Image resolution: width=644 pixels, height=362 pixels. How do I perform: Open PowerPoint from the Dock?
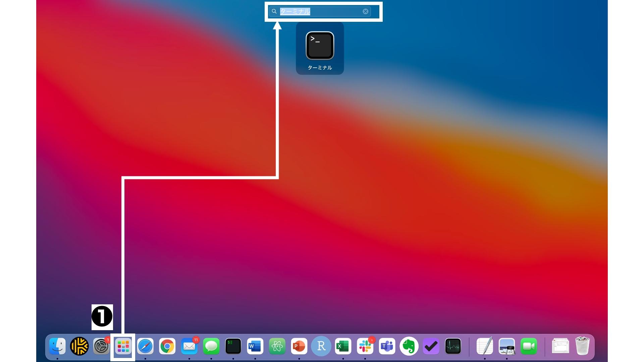click(299, 346)
